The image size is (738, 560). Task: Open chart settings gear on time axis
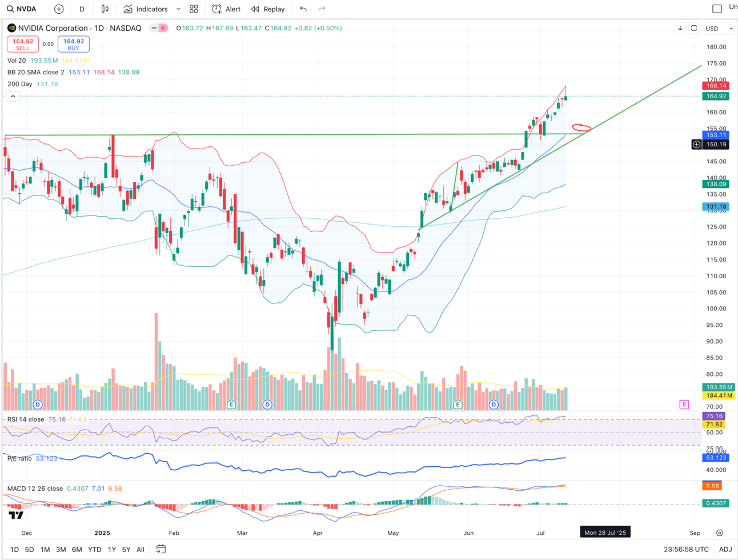pos(720,533)
